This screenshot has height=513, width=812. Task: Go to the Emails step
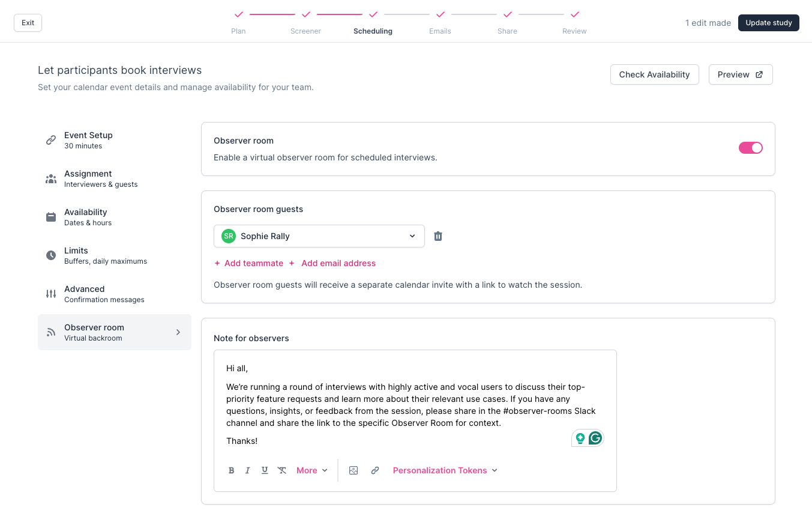[440, 22]
